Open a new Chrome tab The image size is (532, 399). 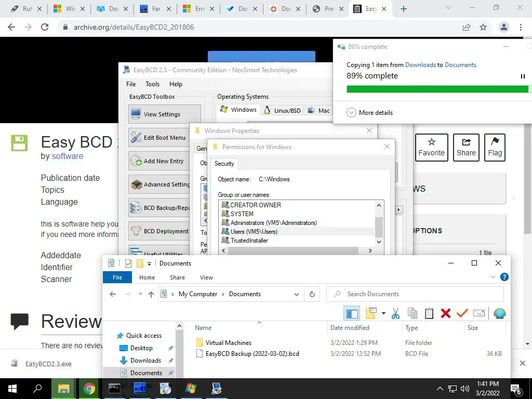pyautogui.click(x=403, y=9)
